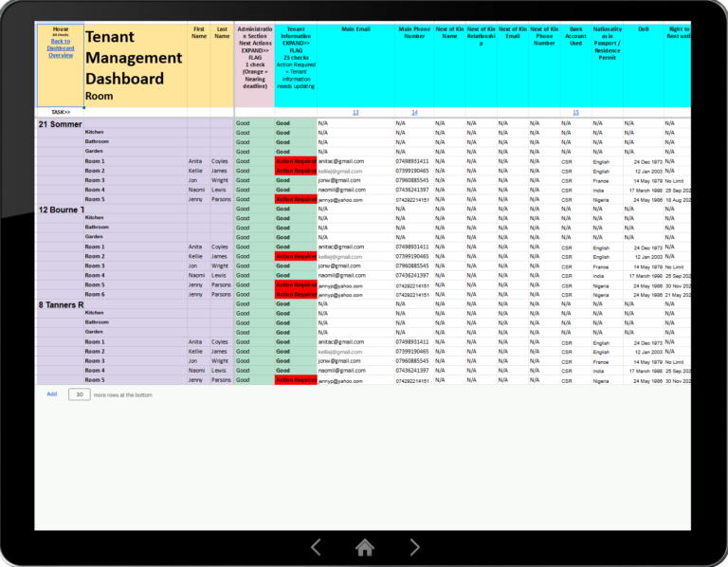Viewport: 728px width, 567px height.
Task: Tap the tablet back arrow icon
Action: [317, 547]
